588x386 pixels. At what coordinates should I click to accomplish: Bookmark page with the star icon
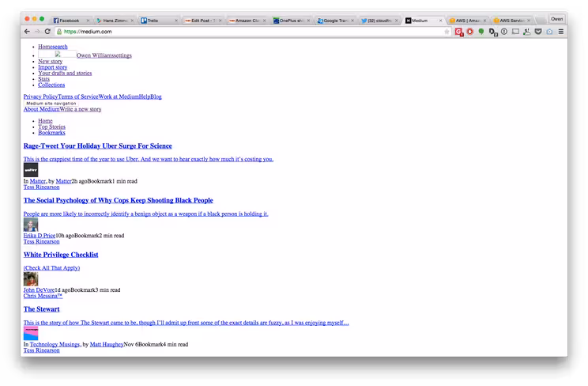447,32
